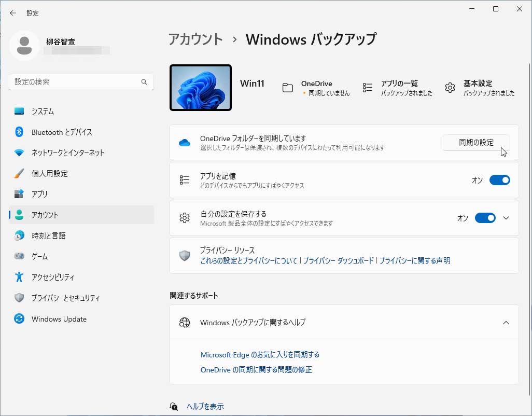Click the アカウント breadcrumb at the top
Viewport: 532px width, 416px height.
195,39
